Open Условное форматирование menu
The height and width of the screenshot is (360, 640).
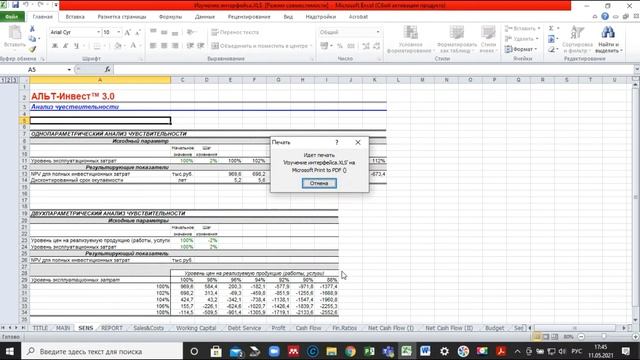tap(410, 39)
